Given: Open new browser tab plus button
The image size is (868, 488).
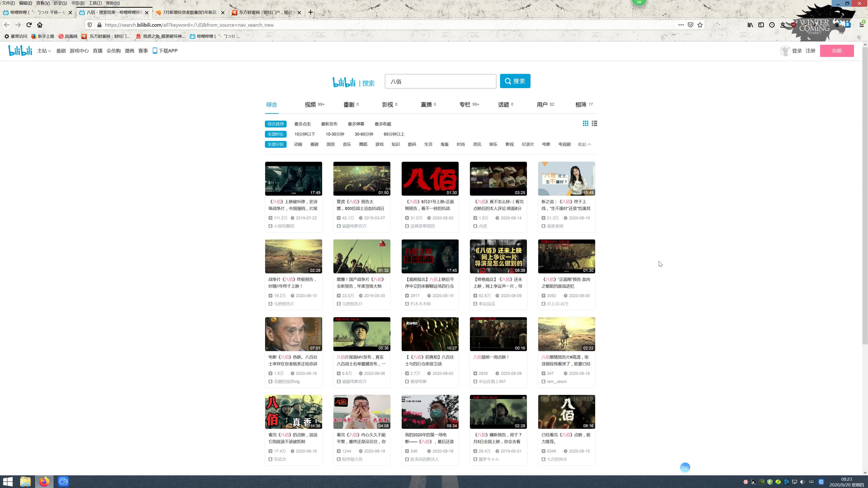Looking at the screenshot, I should (x=310, y=12).
